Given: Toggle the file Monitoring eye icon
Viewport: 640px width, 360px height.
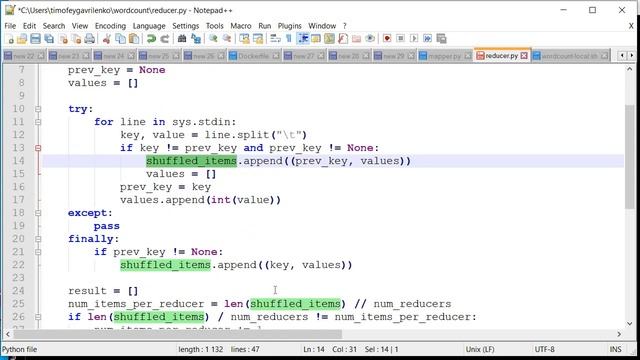Looking at the screenshot, I should (x=370, y=39).
